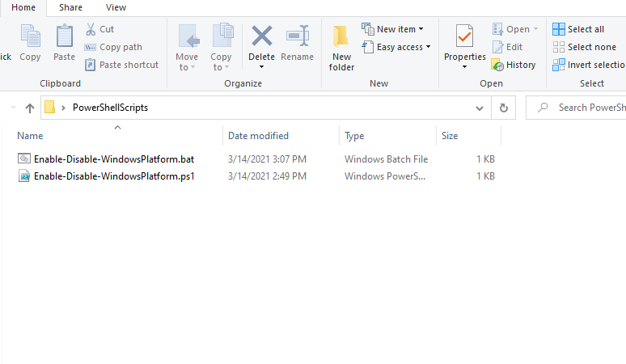The width and height of the screenshot is (626, 364).
Task: Click the 2:49 PM modified date
Action: tap(267, 176)
